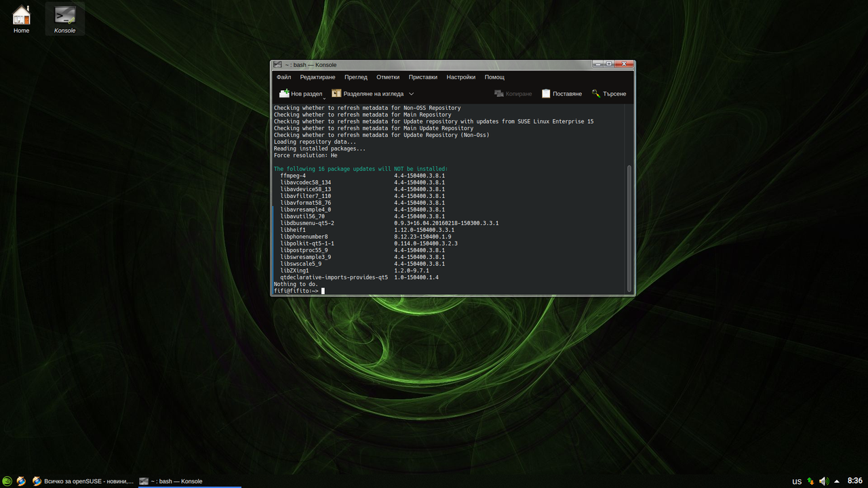This screenshot has width=868, height=488.
Task: Switch to the 'Всичко за openSUSE' browser task
Action: tap(83, 481)
